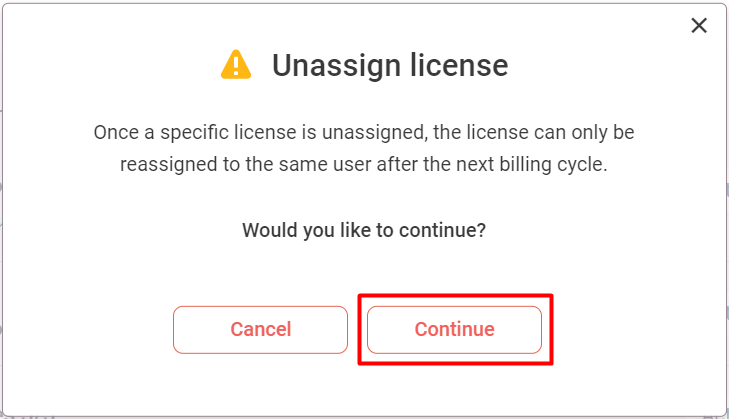Click the "Would you like to continue?" question
Image resolution: width=729 pixels, height=419 pixels.
click(x=364, y=230)
